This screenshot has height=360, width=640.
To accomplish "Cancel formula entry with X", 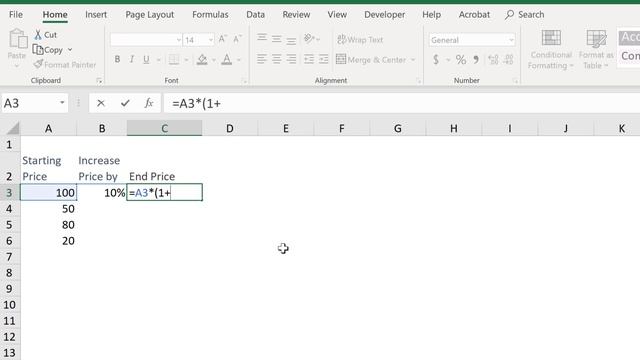I will [101, 103].
